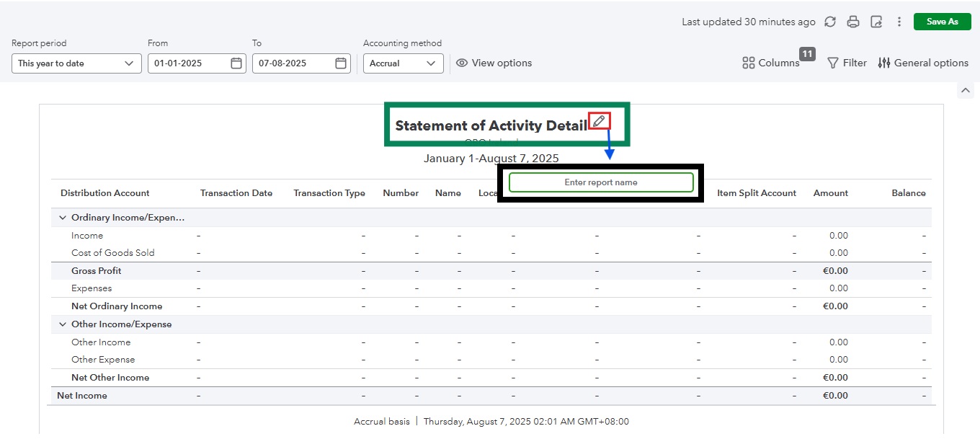Expand the Report period dropdown
This screenshot has height=439, width=980.
[76, 63]
